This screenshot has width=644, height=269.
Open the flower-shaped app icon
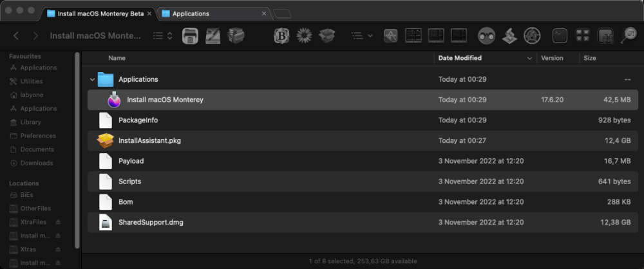coord(304,36)
